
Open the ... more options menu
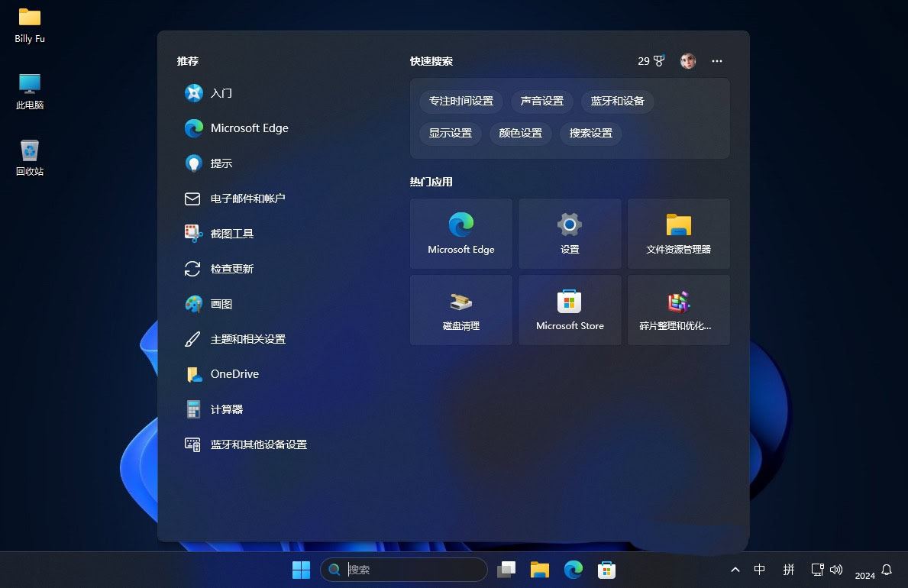pyautogui.click(x=717, y=61)
